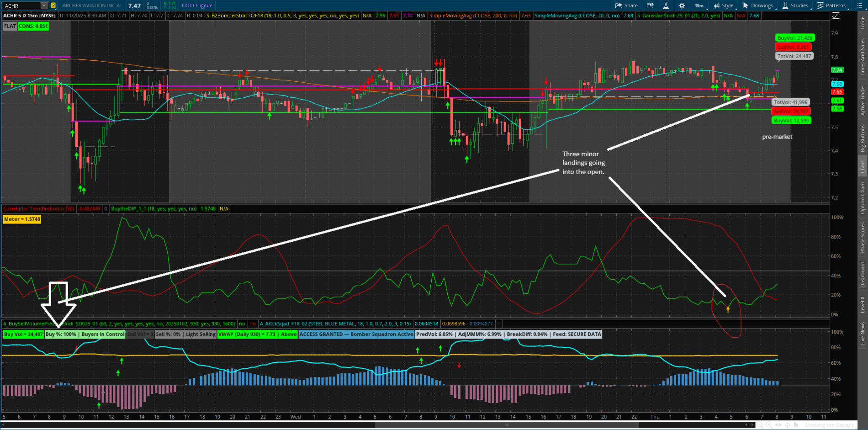This screenshot has height=430, width=868.
Task: Open the Drawings menu
Action: point(758,5)
